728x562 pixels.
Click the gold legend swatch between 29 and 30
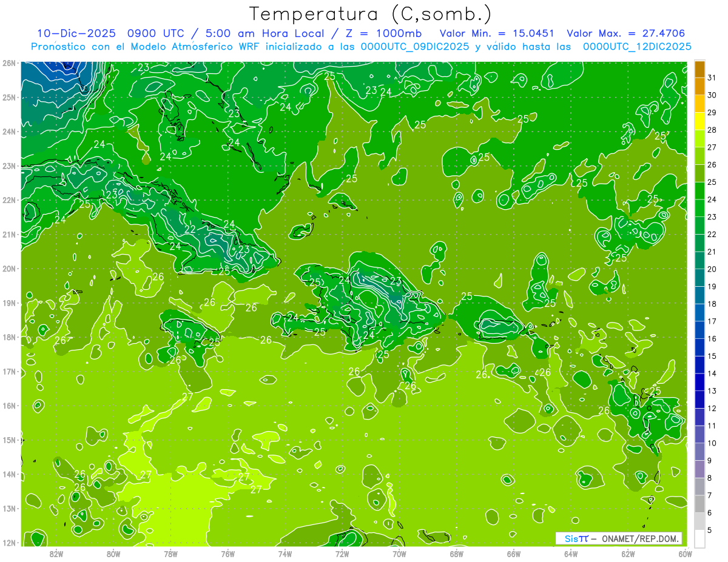coord(699,104)
